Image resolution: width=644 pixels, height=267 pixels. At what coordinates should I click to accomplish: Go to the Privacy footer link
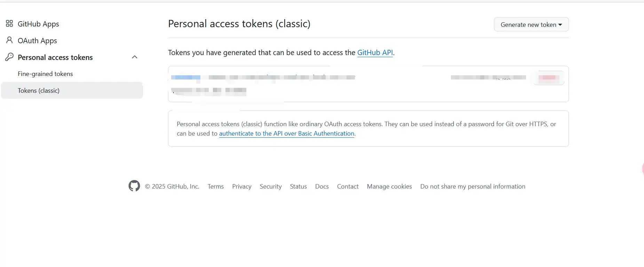click(241, 186)
